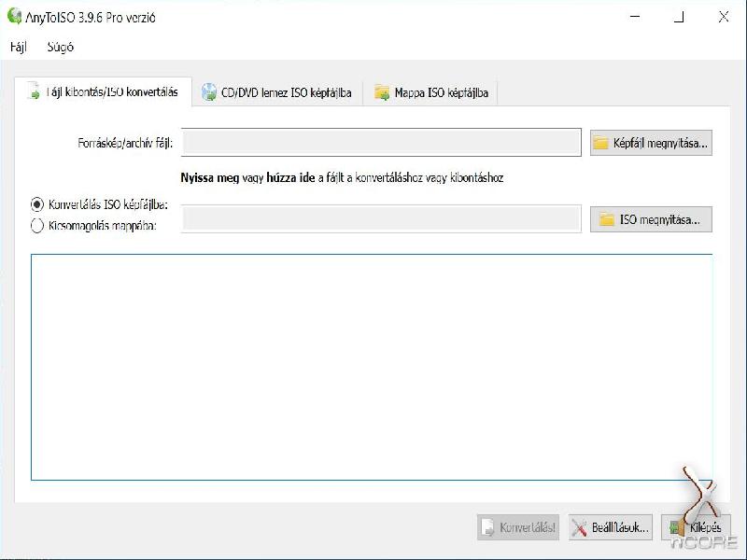Open the Beállítások settings button
The height and width of the screenshot is (560, 747).
pyautogui.click(x=611, y=527)
